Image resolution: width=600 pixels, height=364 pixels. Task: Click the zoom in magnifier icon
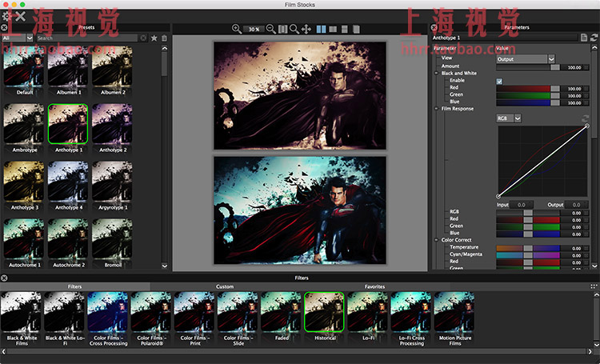pos(237,29)
